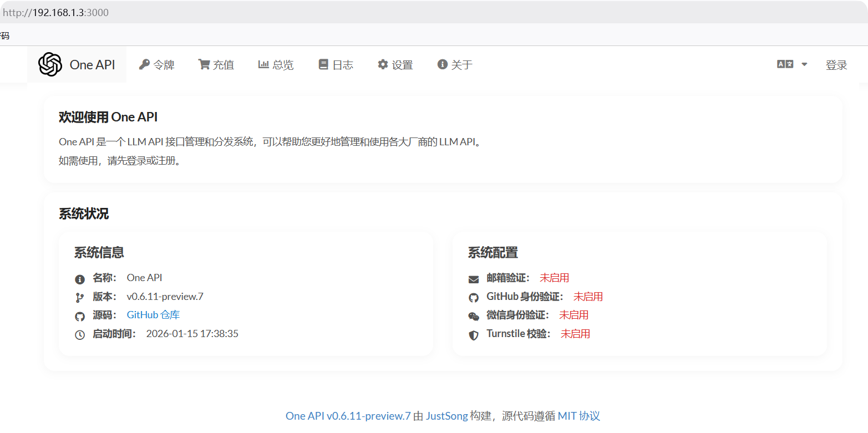This screenshot has width=868, height=433.
Task: Click the shopping cart icon for 充值
Action: tap(204, 64)
